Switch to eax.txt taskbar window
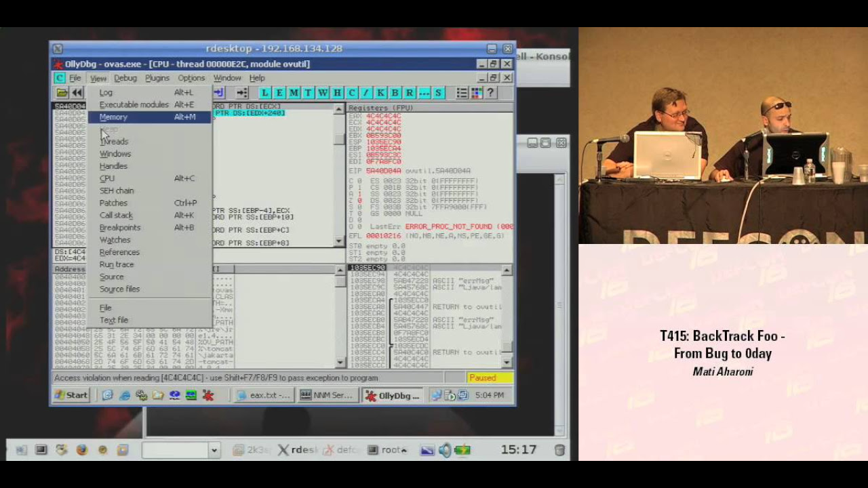Viewport: 868px width, 488px height. tap(262, 395)
